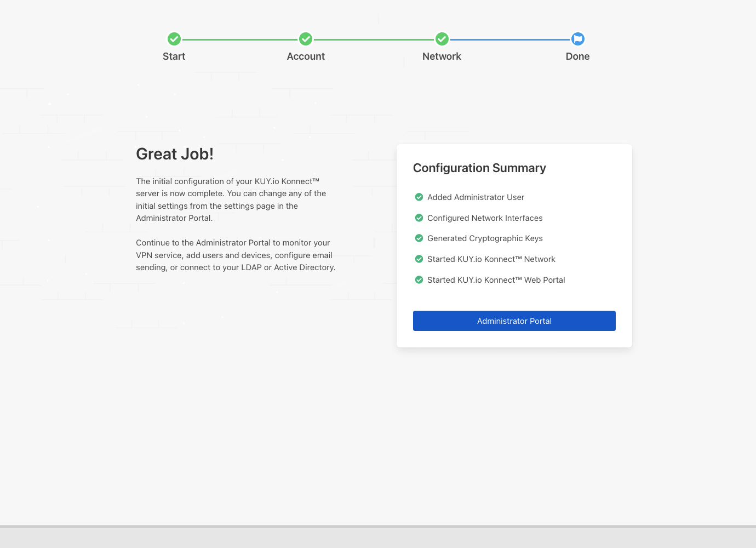
Task: Click checkmark beside Generated Cryptographic Keys
Action: coord(419,238)
